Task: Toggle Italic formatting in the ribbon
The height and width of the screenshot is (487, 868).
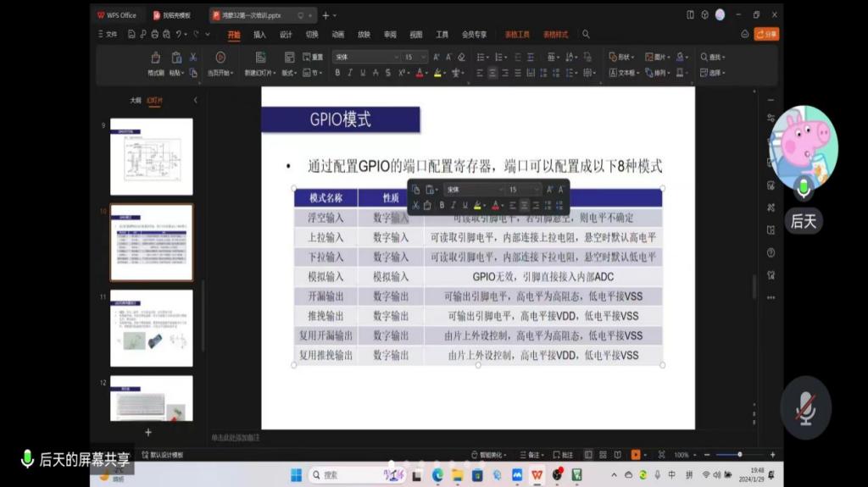Action: [x=350, y=73]
